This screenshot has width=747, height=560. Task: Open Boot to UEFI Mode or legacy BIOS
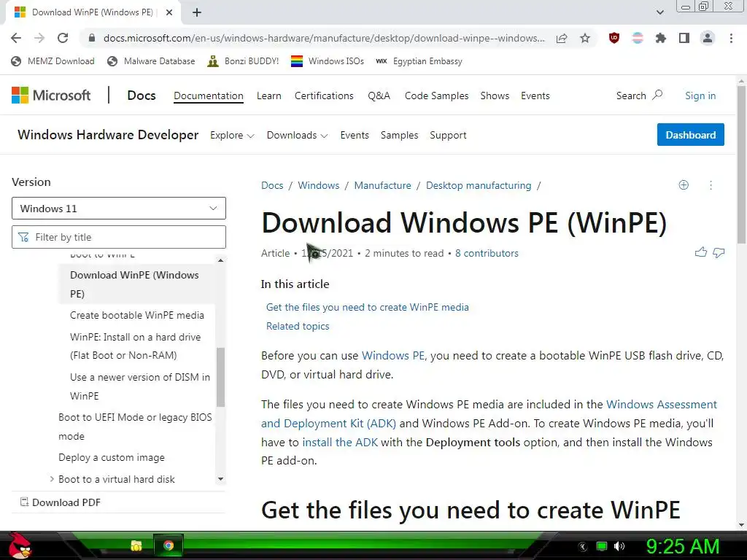point(135,427)
